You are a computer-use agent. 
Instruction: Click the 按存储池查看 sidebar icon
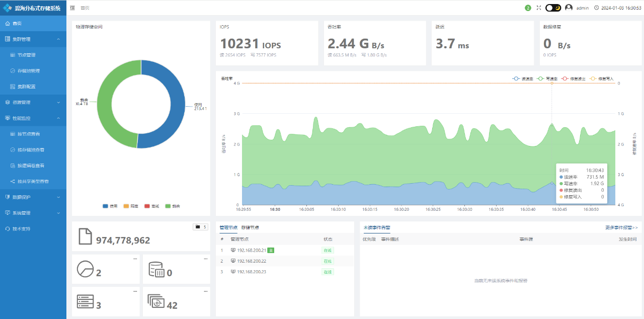(13, 150)
